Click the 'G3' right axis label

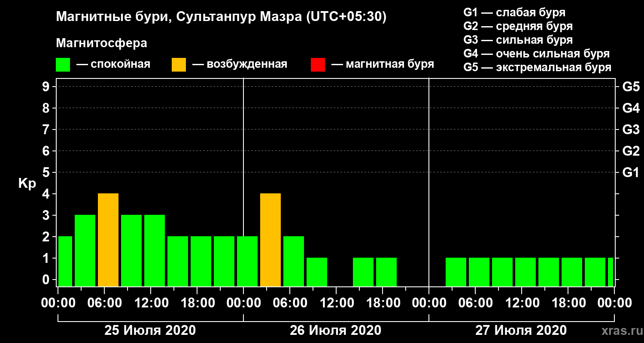pos(631,130)
